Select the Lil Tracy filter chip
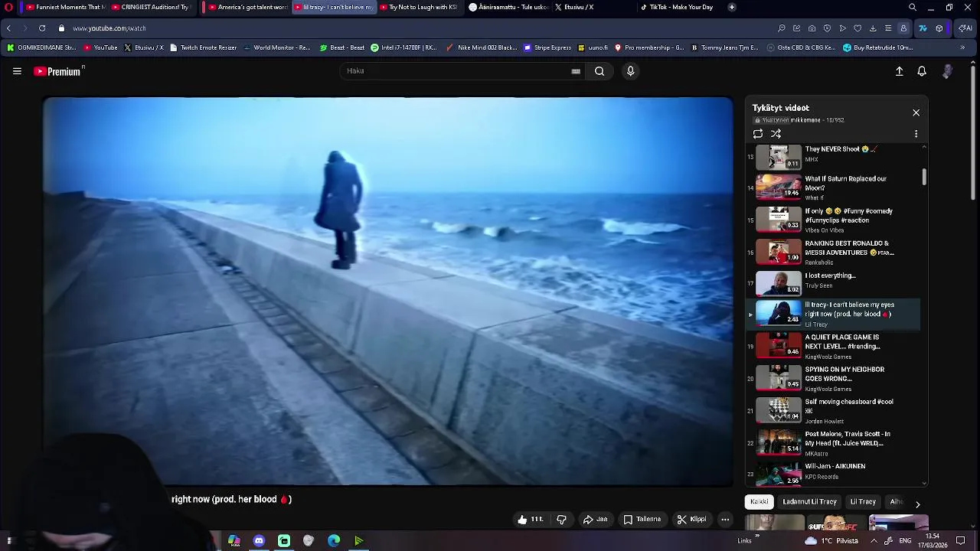Screen dimensions: 980x551 (863, 502)
